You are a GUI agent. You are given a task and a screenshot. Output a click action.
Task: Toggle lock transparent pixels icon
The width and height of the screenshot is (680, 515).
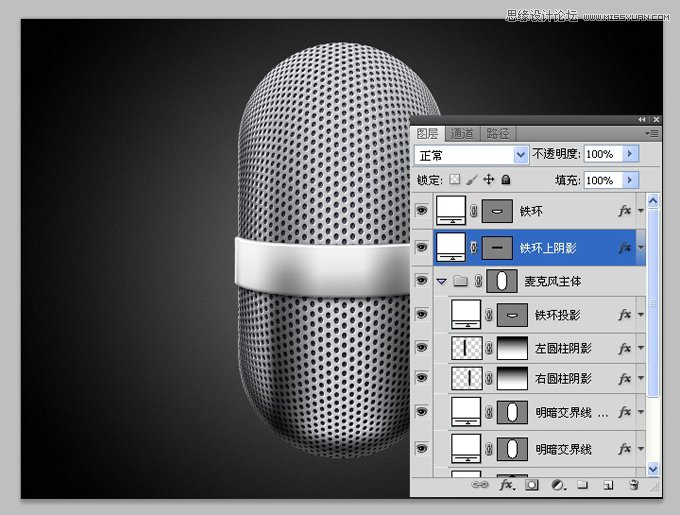click(454, 179)
